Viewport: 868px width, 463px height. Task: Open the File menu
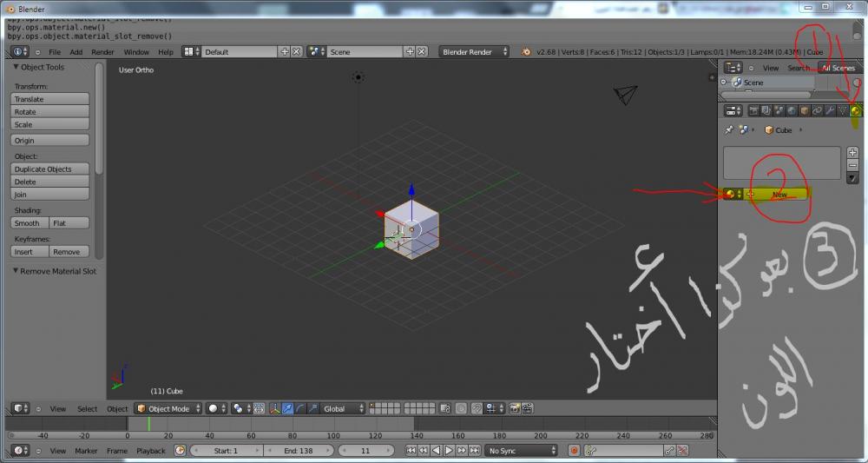pos(54,52)
